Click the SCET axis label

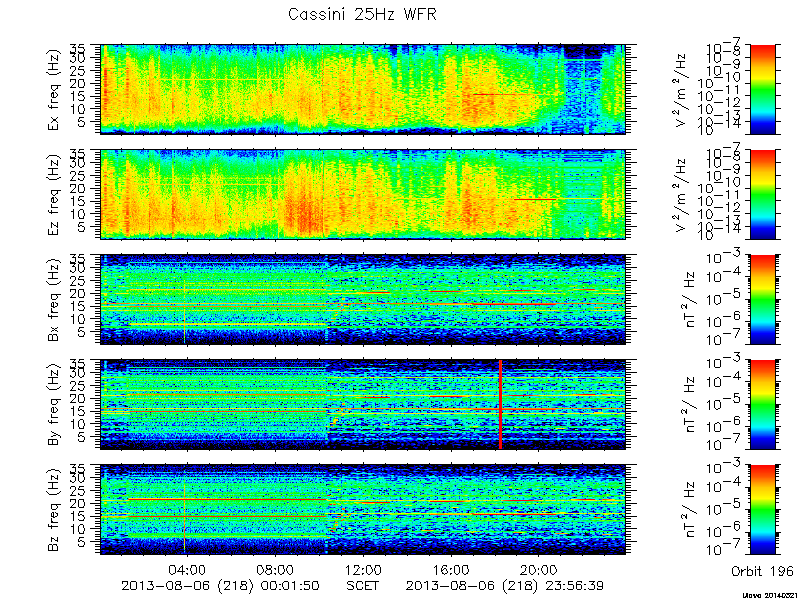pos(363,586)
